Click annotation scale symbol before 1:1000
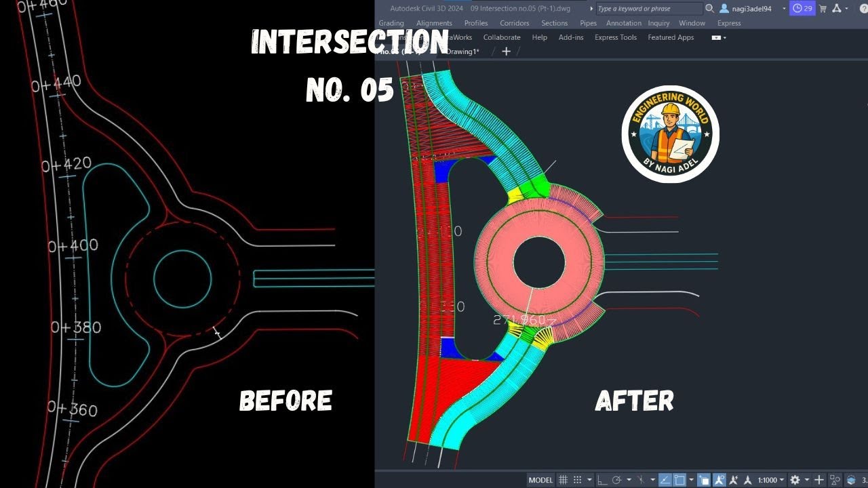The width and height of the screenshot is (868, 488). click(748, 480)
